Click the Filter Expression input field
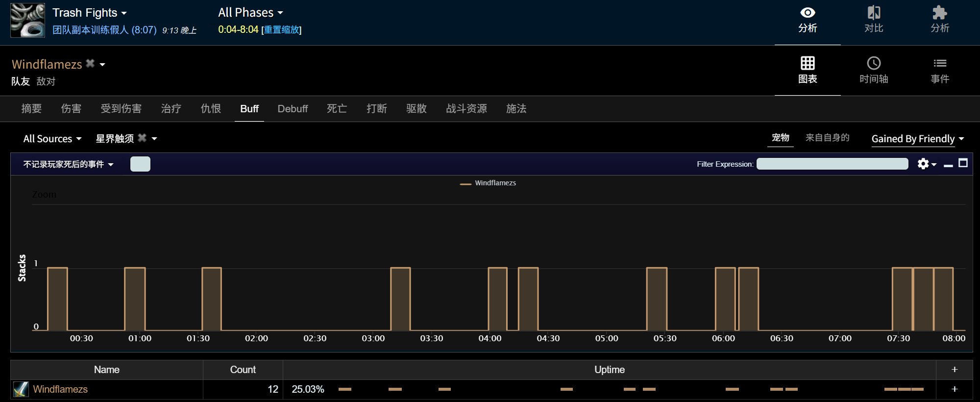980x402 pixels. (832, 164)
